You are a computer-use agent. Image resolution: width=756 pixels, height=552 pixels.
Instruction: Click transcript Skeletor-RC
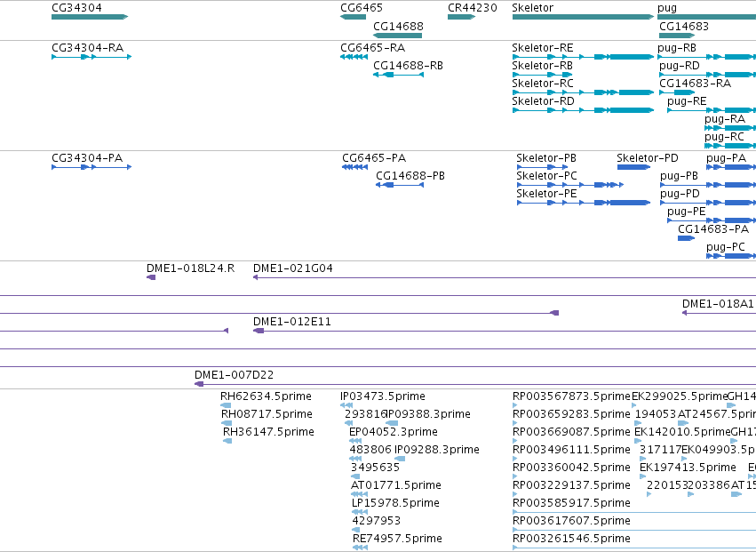click(x=583, y=92)
